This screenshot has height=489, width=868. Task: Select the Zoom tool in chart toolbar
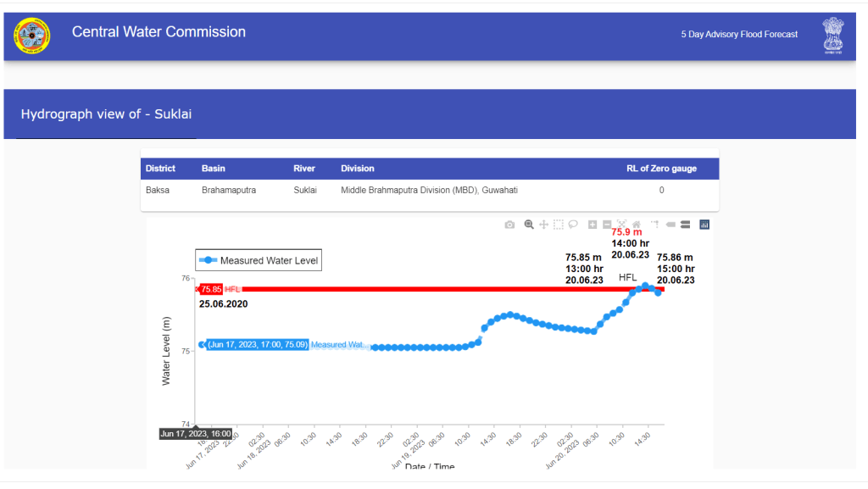click(529, 225)
